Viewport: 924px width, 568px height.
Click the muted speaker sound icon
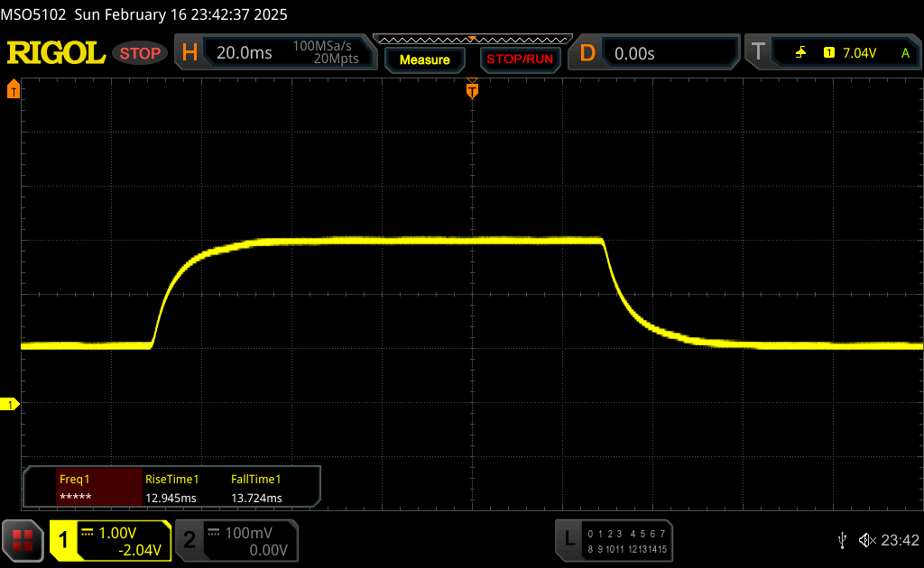(867, 540)
